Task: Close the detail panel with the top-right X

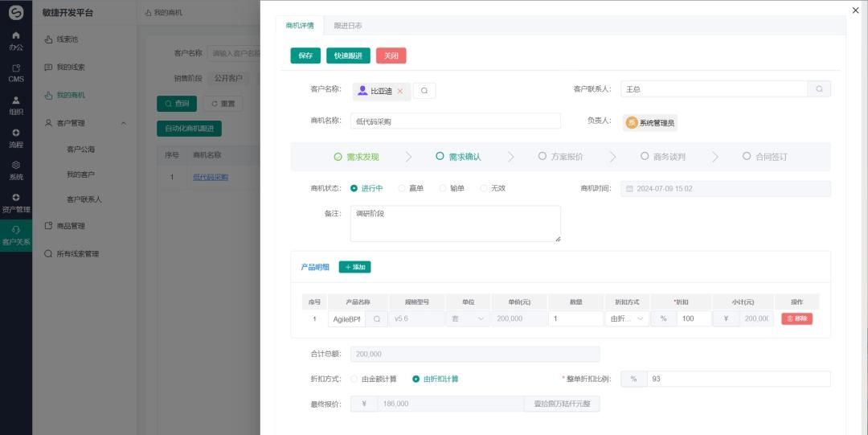Action: (x=856, y=10)
